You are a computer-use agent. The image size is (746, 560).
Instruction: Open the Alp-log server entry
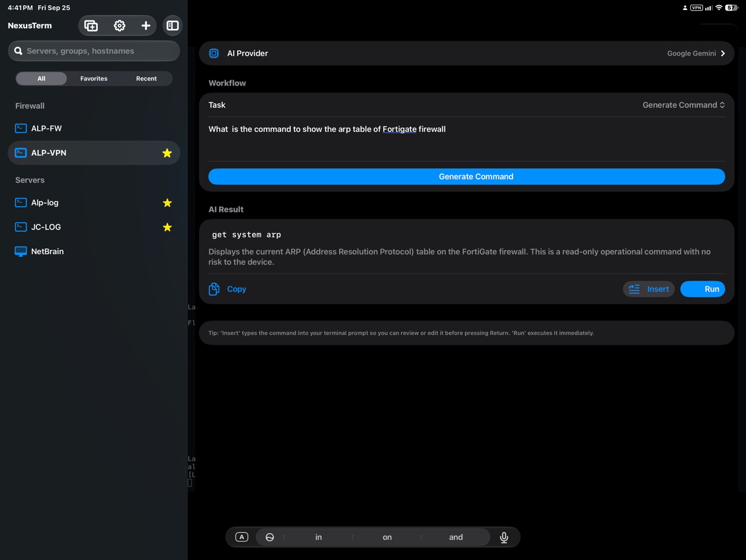click(x=94, y=203)
